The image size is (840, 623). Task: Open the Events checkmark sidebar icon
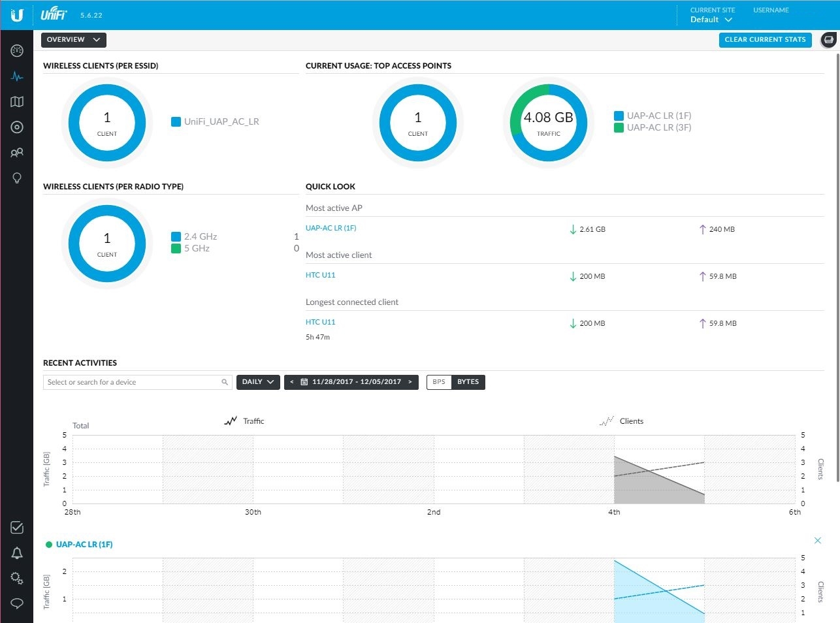point(17,528)
